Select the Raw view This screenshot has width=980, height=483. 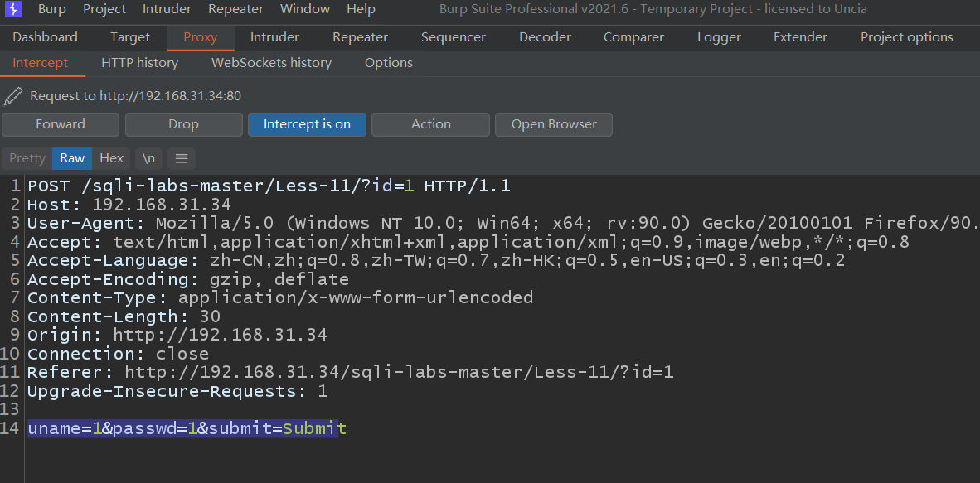click(x=72, y=159)
